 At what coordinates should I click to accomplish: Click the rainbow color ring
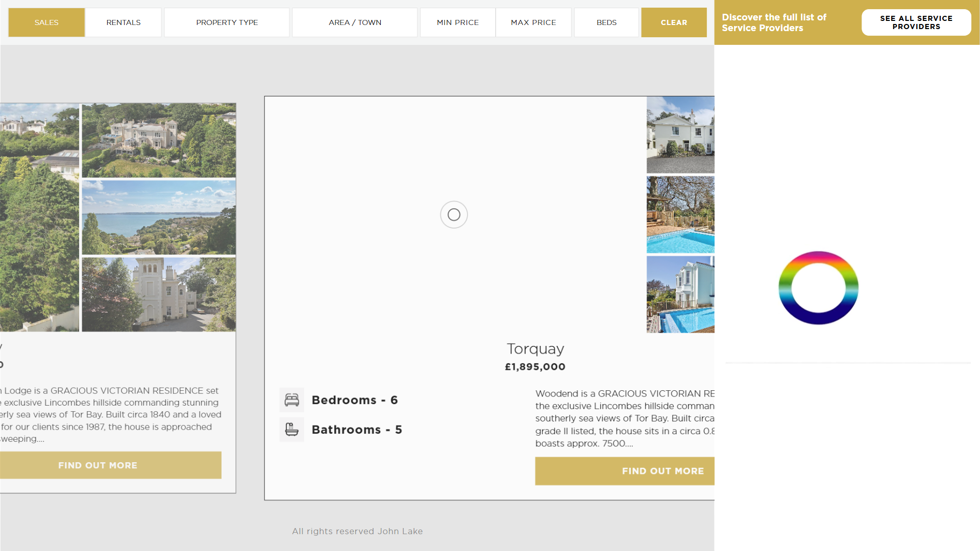tap(818, 288)
